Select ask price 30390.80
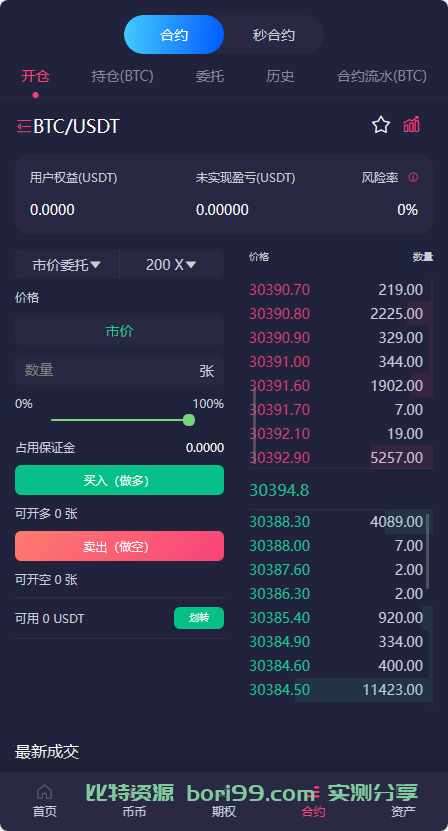The height and width of the screenshot is (831, 448). click(279, 314)
